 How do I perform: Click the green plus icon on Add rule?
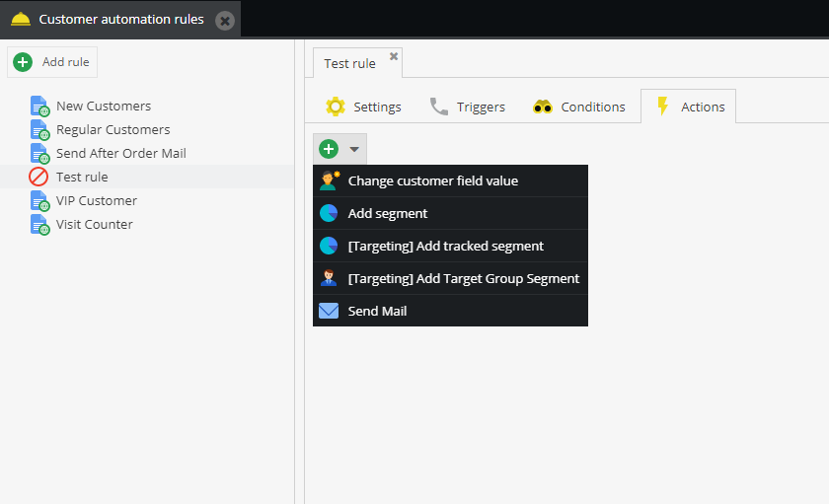23,62
